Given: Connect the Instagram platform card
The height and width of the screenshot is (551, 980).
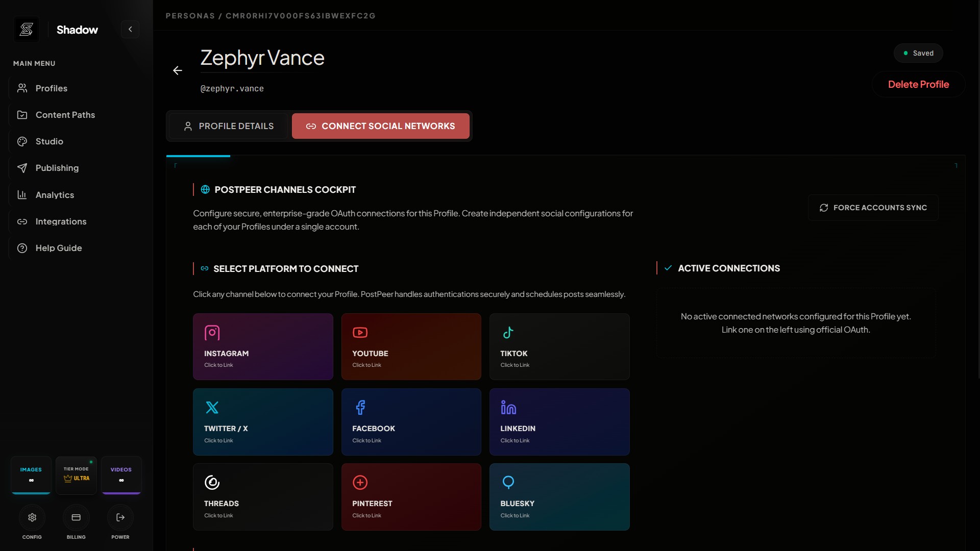Looking at the screenshot, I should coord(263,346).
